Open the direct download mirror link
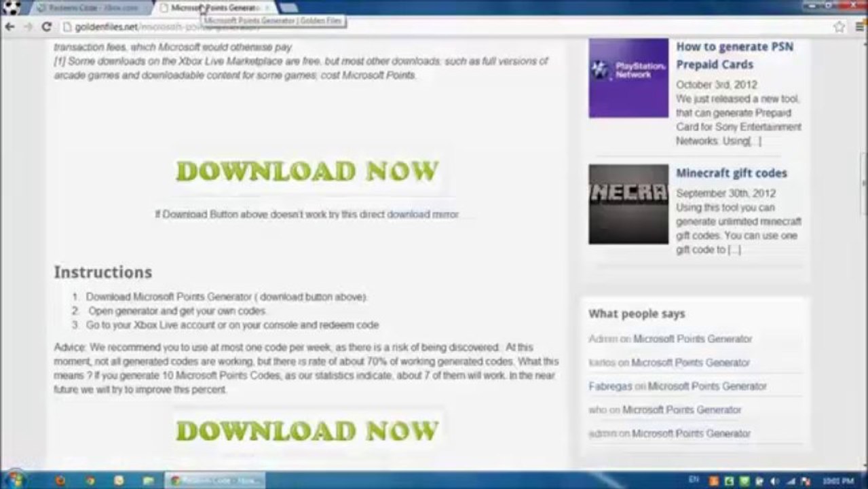Viewport: 868px width, 489px height. [423, 214]
